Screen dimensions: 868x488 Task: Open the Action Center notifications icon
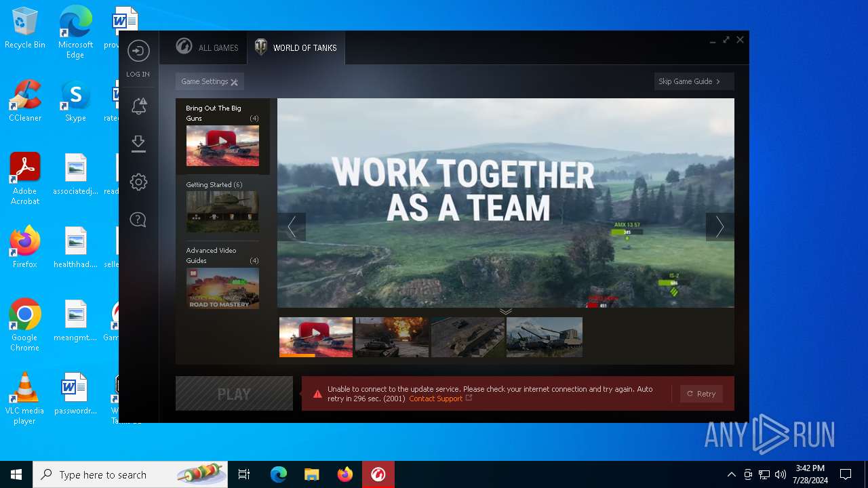846,474
